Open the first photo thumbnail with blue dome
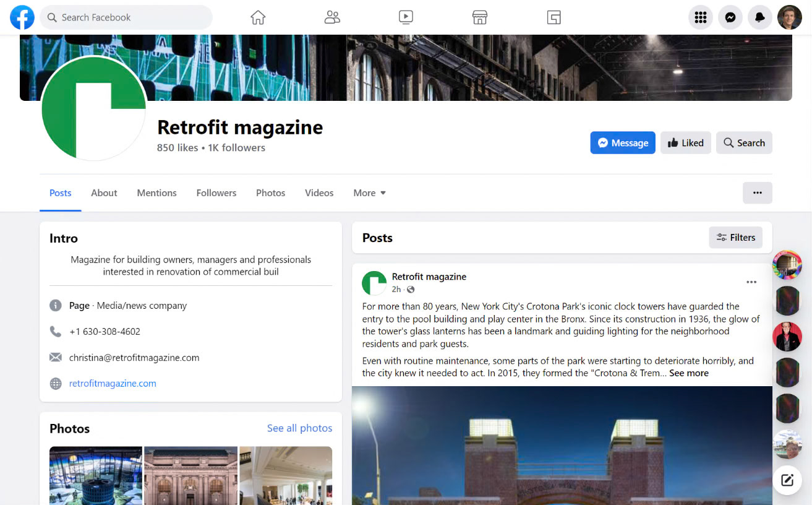 coord(96,476)
